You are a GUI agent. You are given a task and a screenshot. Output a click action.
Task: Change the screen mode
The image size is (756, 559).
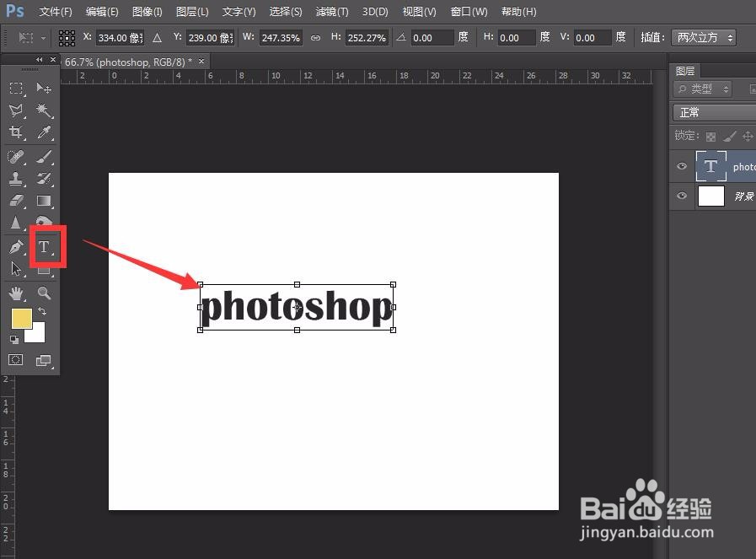coord(44,360)
